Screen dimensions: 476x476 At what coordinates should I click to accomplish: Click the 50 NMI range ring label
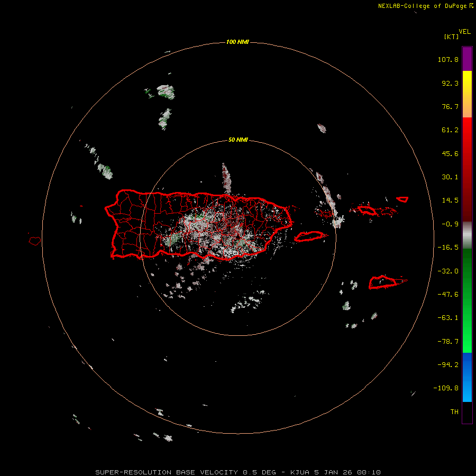[238, 140]
